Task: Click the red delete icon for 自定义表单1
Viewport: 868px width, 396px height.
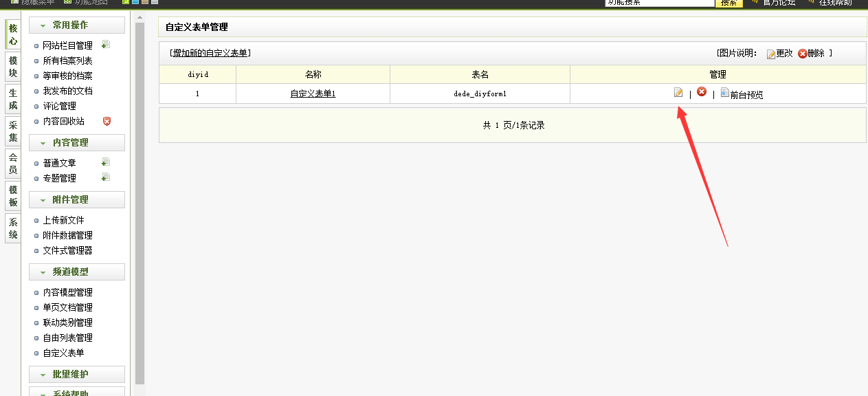Action: (702, 91)
